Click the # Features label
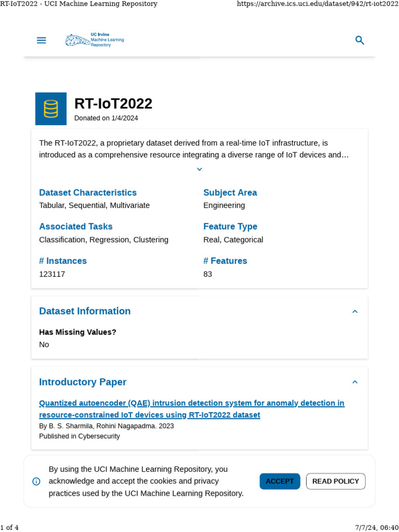Viewport: 399px width, 532px height. click(x=225, y=261)
